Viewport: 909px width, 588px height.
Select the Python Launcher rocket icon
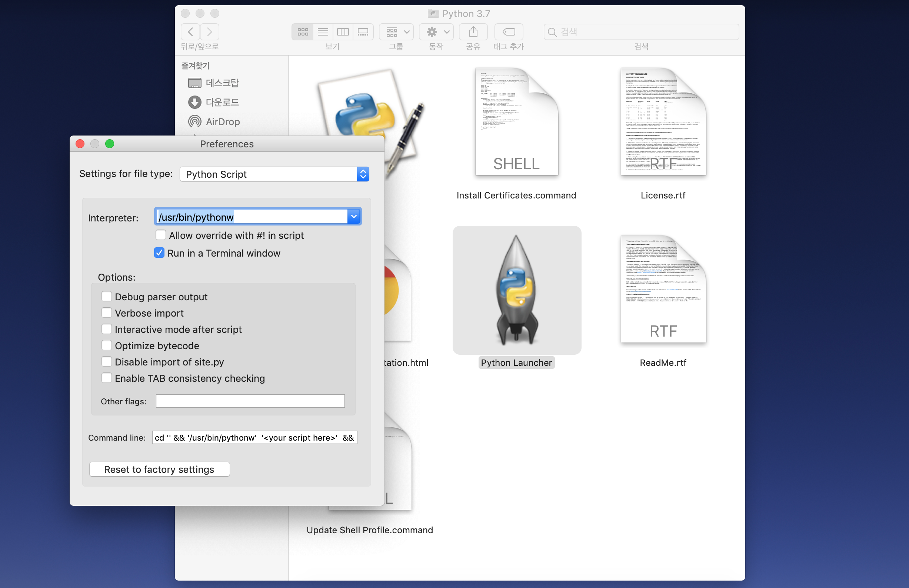pos(516,290)
